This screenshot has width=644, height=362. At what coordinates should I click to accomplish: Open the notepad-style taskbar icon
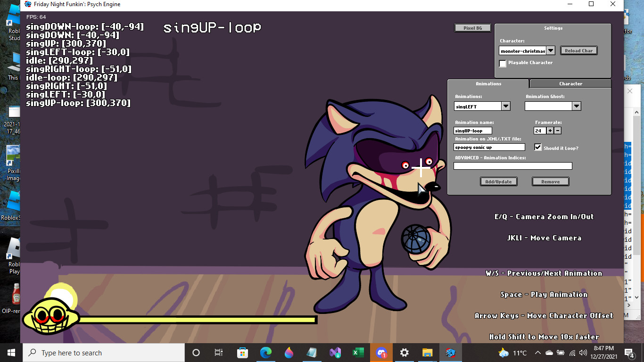[x=312, y=353]
